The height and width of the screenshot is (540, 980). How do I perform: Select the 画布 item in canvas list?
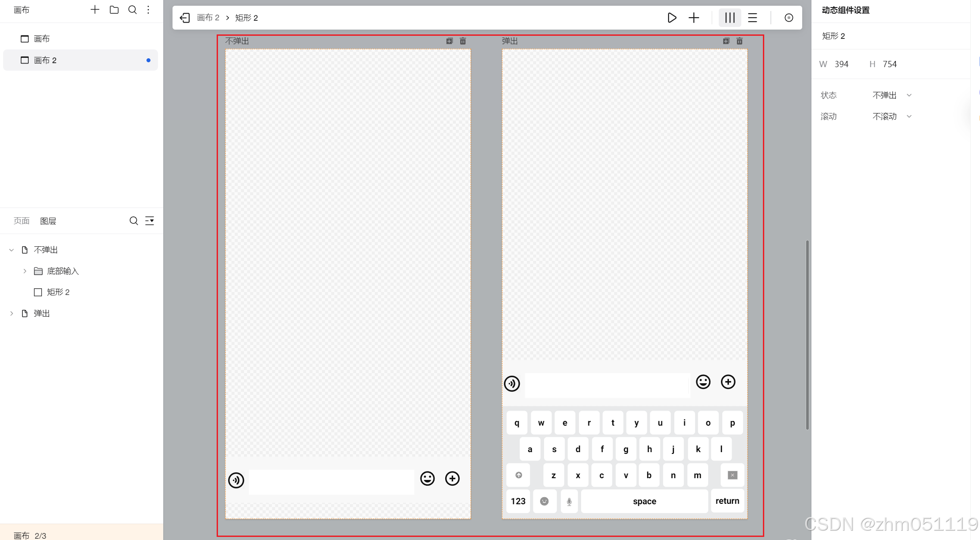42,39
